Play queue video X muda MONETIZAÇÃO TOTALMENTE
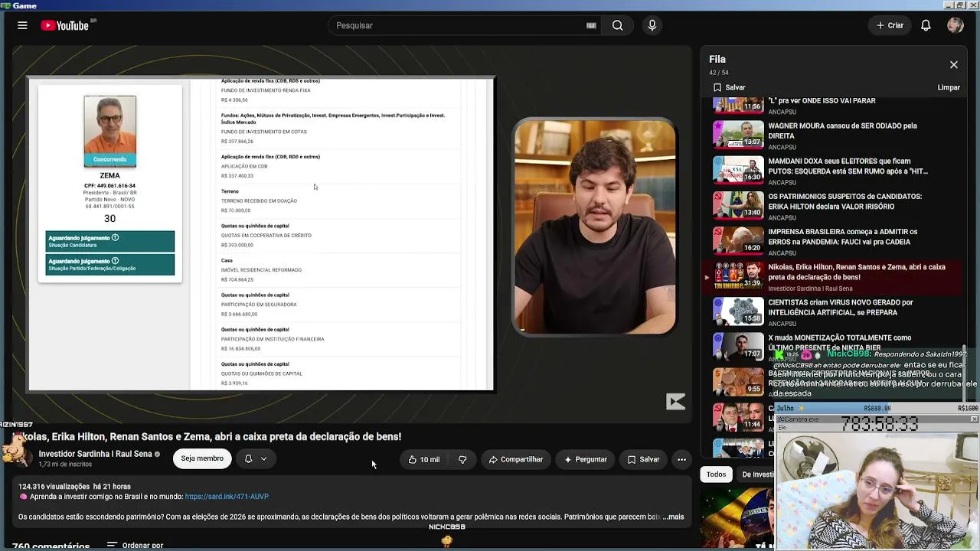980x551 pixels. coord(839,342)
